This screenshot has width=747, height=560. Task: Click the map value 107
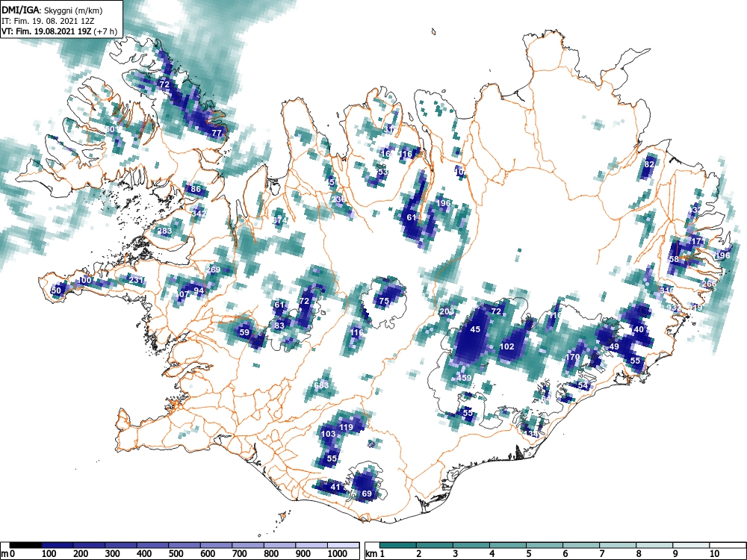pos(182,295)
